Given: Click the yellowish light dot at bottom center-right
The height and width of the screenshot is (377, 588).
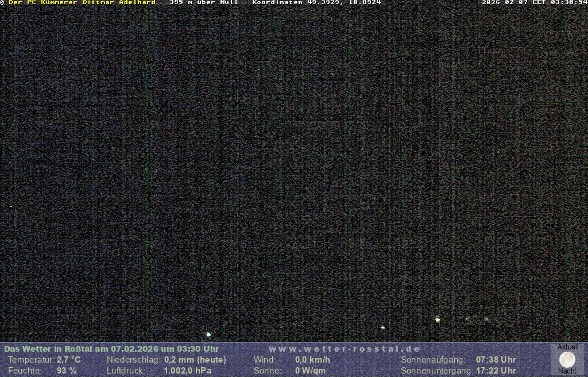Looking at the screenshot, I should [x=383, y=328].
